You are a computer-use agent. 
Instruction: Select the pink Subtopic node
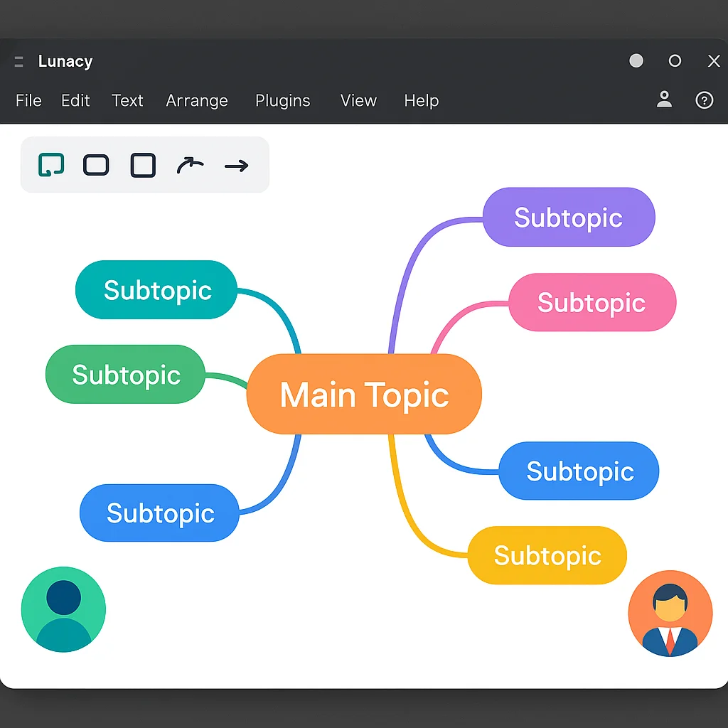[592, 302]
